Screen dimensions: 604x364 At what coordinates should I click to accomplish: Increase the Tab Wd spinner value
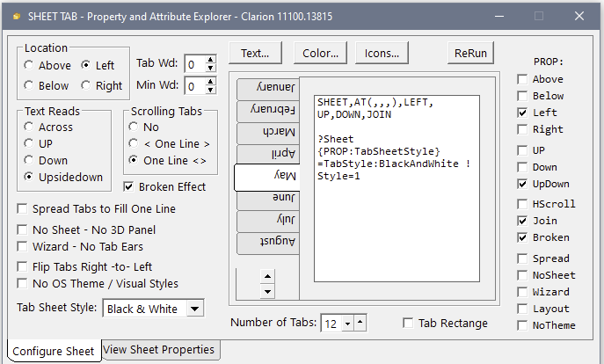tap(212, 59)
